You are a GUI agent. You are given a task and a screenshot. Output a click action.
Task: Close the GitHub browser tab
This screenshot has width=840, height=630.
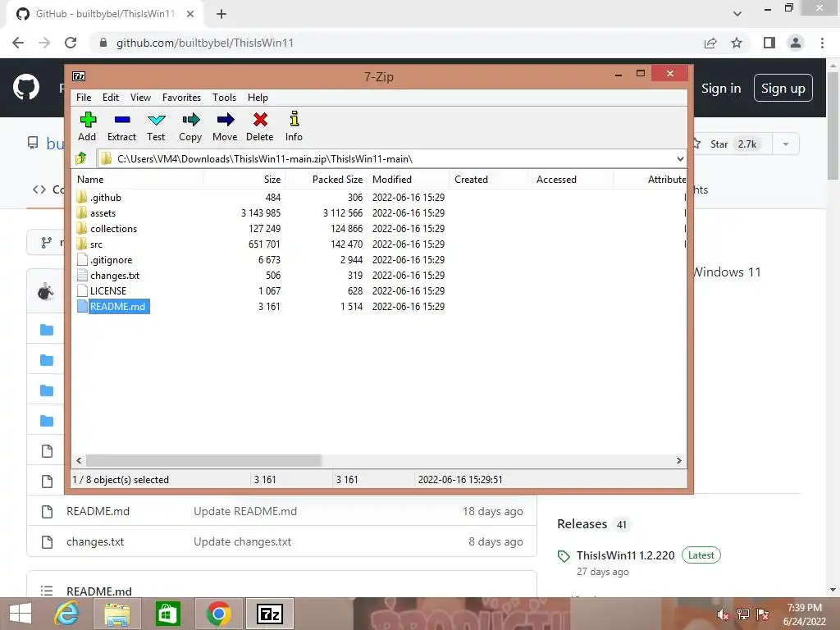click(190, 14)
